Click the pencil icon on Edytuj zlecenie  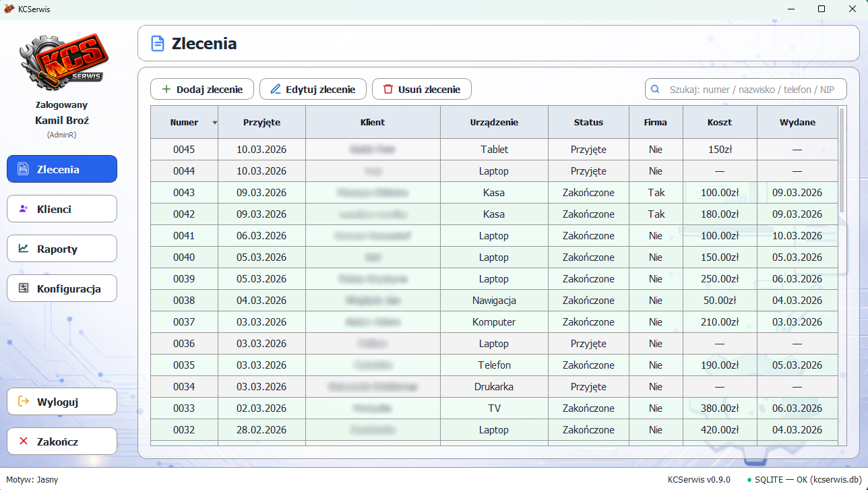275,89
